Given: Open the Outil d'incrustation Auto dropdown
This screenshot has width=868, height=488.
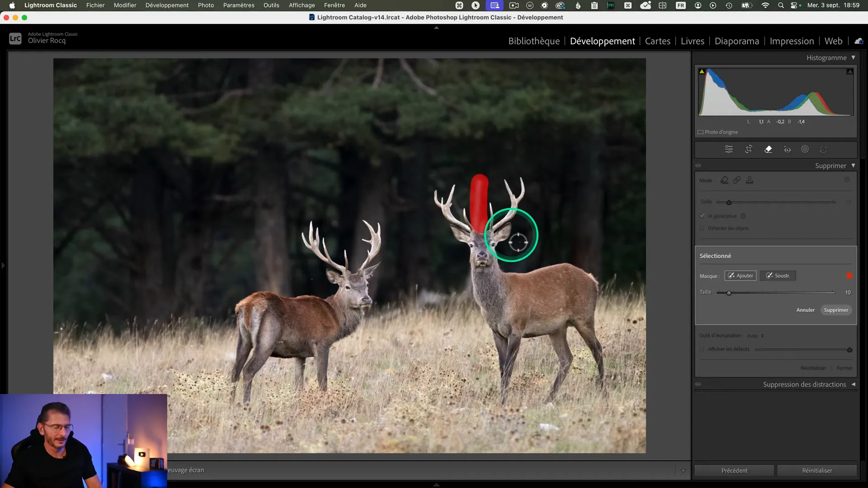Looking at the screenshot, I should (x=755, y=336).
